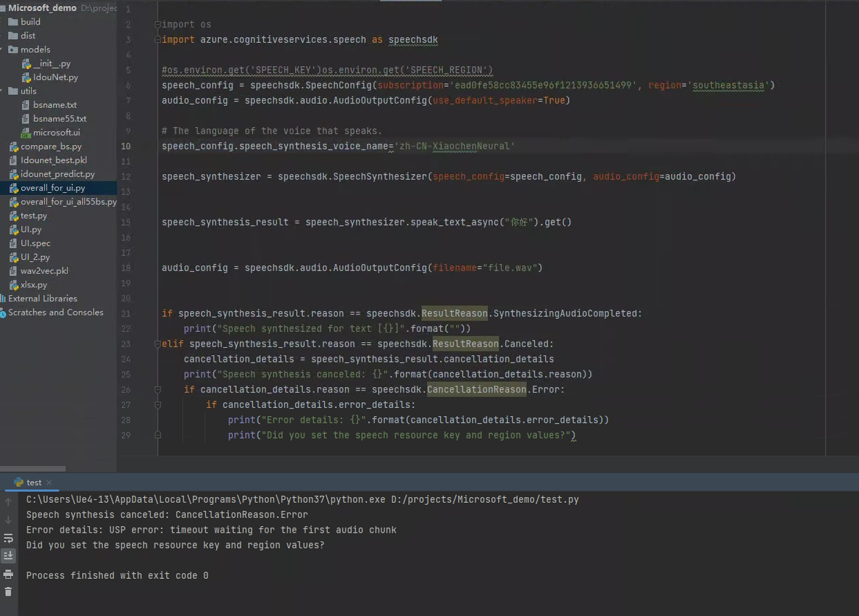Open UI.spec file
This screenshot has height=616, width=859.
point(36,243)
